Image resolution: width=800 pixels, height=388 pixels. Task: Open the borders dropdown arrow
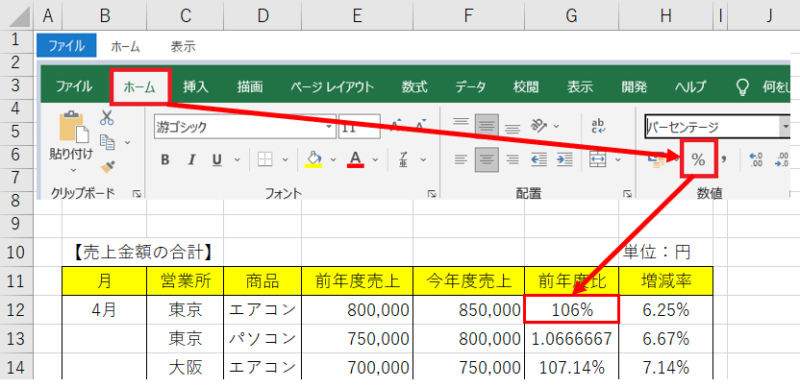coord(285,160)
